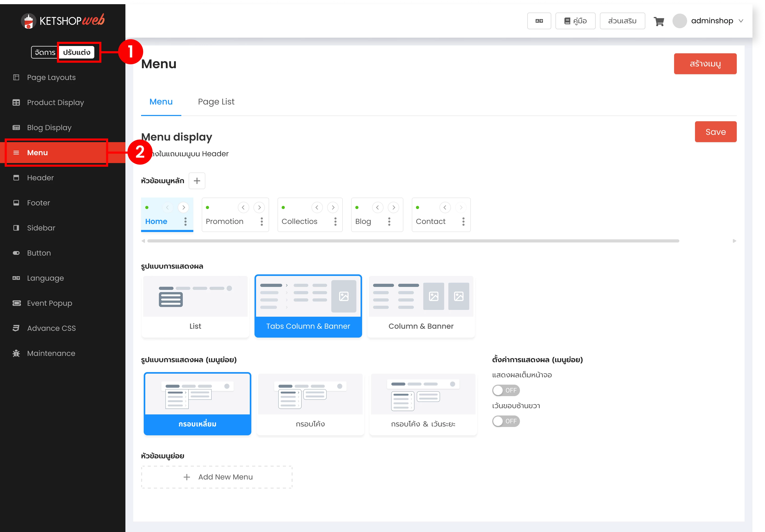Select the Column & Banner layout thumbnail
The width and height of the screenshot is (765, 532).
click(421, 306)
